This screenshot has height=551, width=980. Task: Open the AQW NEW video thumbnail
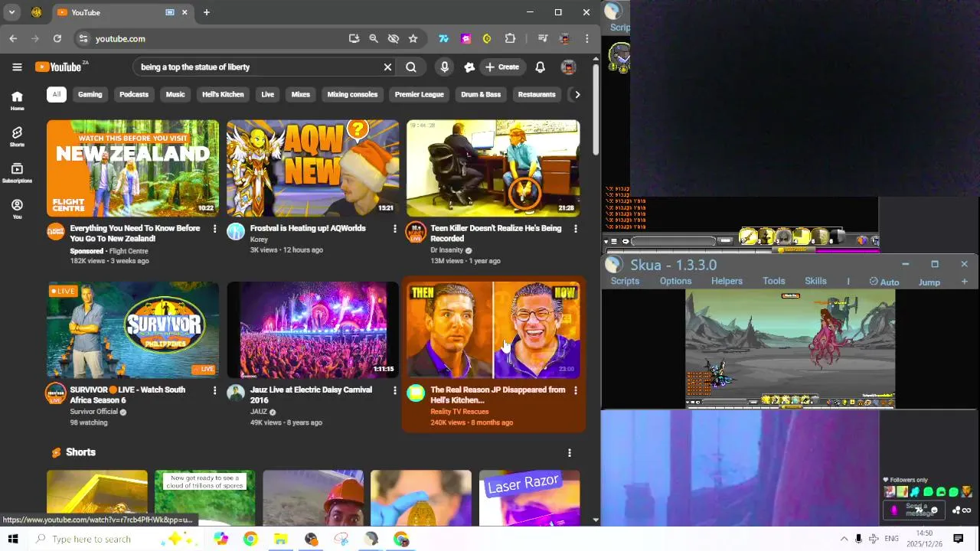(312, 168)
